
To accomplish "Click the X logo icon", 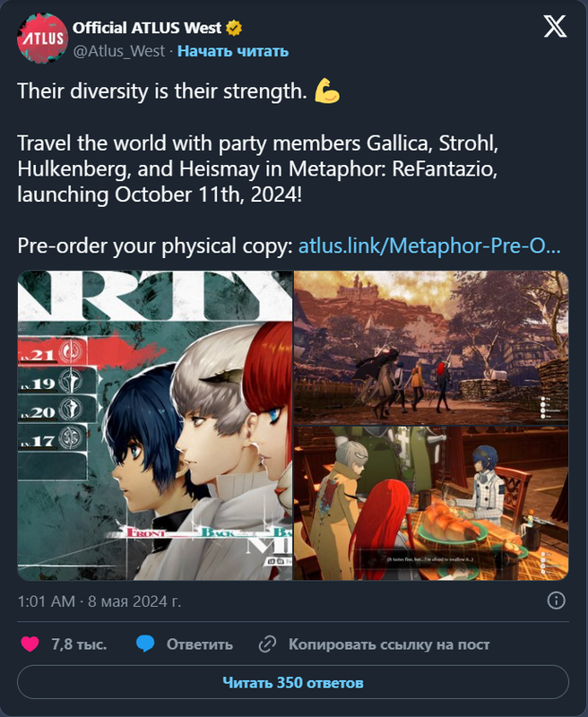I will tap(555, 27).
